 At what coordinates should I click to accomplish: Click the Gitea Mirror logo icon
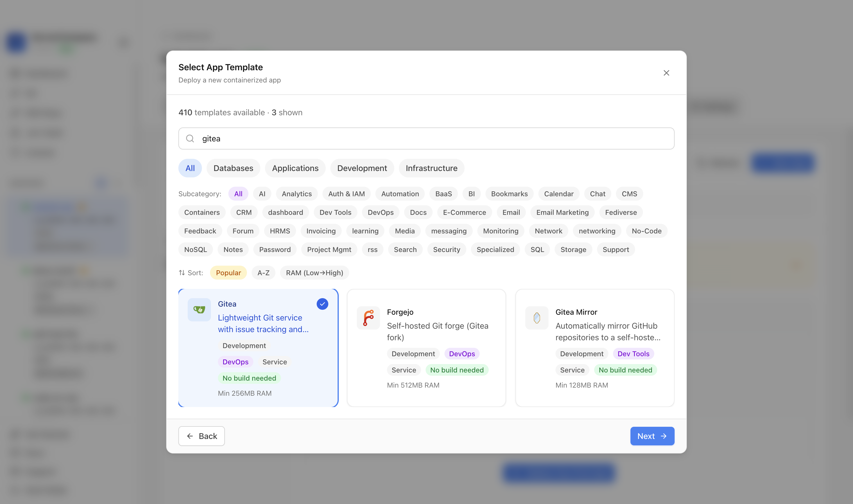537,318
